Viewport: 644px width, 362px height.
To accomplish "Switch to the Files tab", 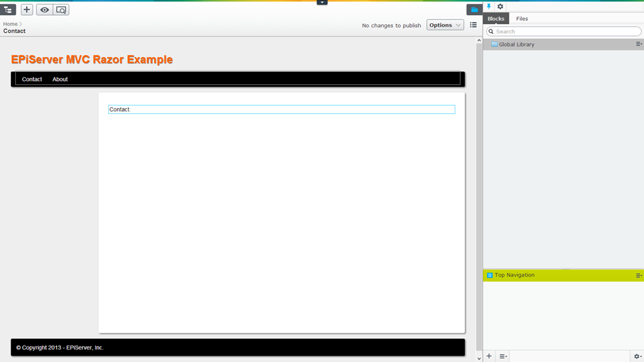I will tap(522, 19).
